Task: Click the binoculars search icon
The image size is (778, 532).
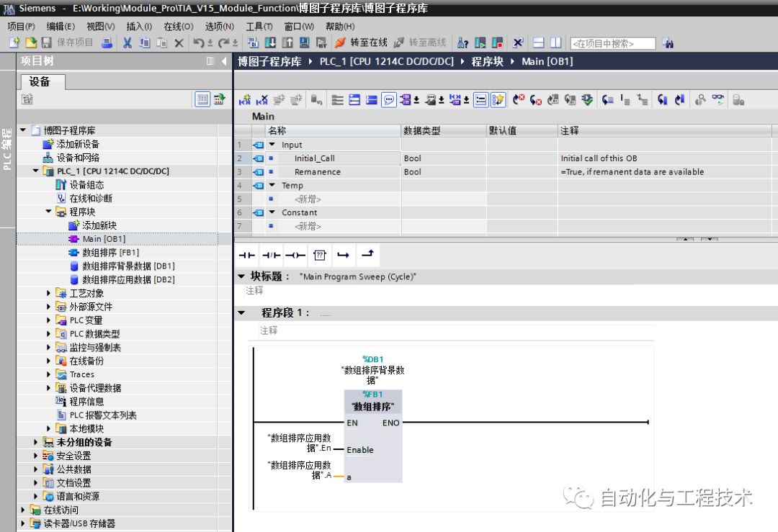Action: 668,43
